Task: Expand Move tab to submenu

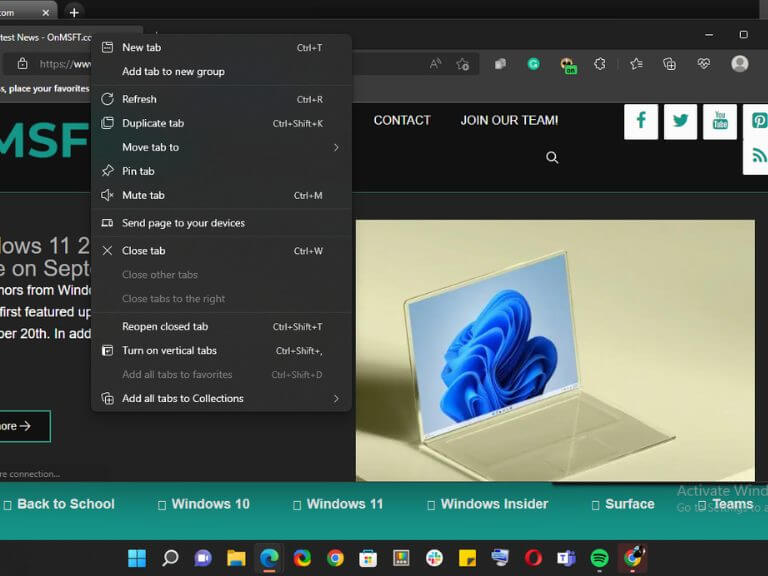Action: tap(221, 147)
